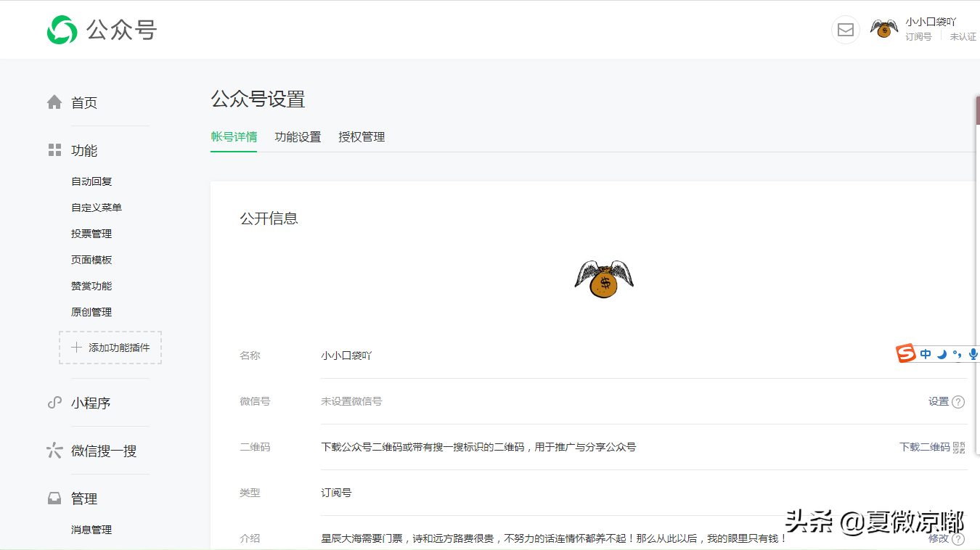This screenshot has height=550, width=980.
Task: Click the QR code icon beside 下载二维码
Action: pyautogui.click(x=960, y=447)
